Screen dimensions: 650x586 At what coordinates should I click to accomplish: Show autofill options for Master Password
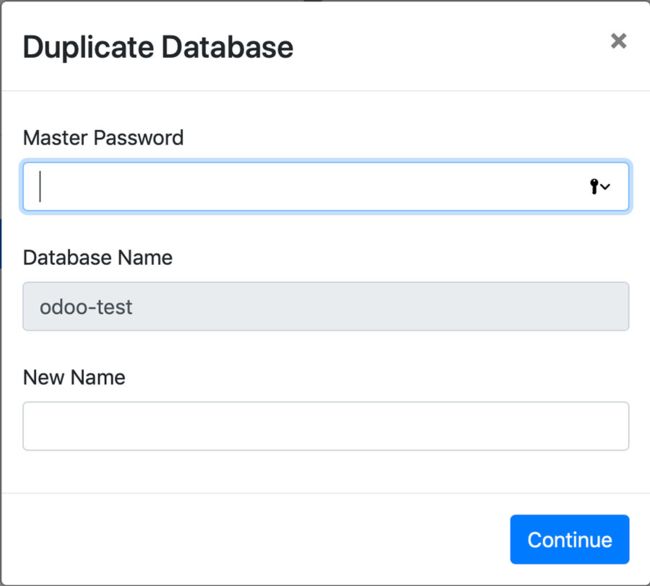pyautogui.click(x=600, y=186)
